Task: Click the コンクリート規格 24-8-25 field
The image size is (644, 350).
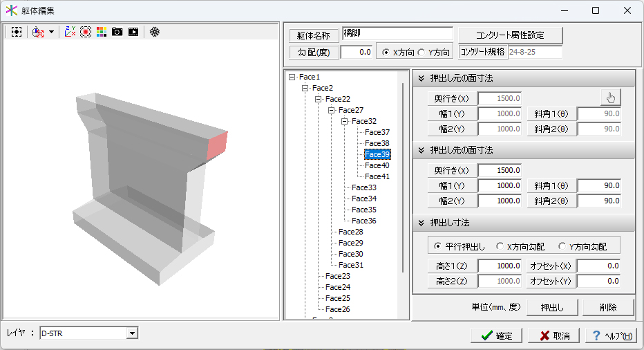Action: pos(535,53)
